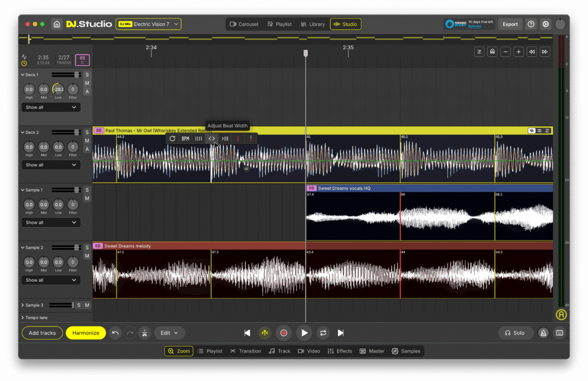Click the yellow automation A circle icon
The width and height of the screenshot is (588, 381).
point(561,314)
